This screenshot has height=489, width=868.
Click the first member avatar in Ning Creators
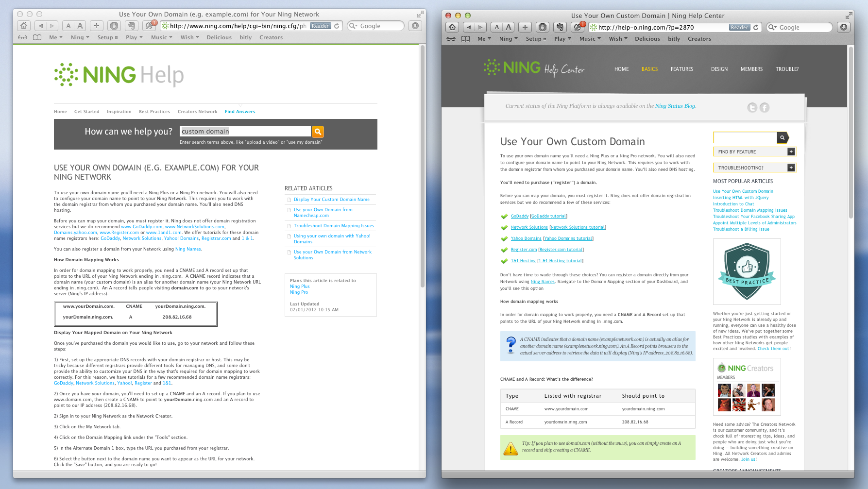tap(724, 390)
